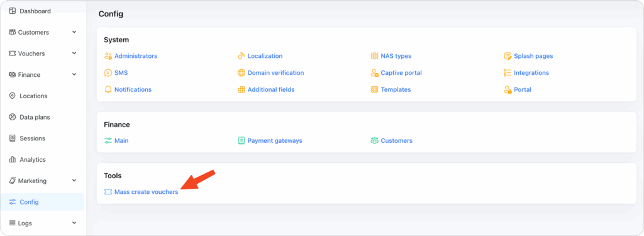
Task: Open the Additional fields link
Action: point(271,89)
